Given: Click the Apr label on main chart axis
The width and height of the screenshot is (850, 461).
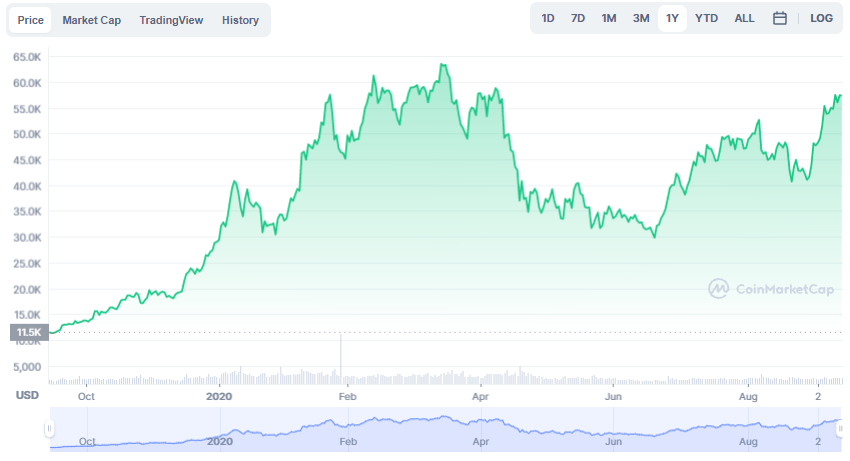Looking at the screenshot, I should click(480, 396).
